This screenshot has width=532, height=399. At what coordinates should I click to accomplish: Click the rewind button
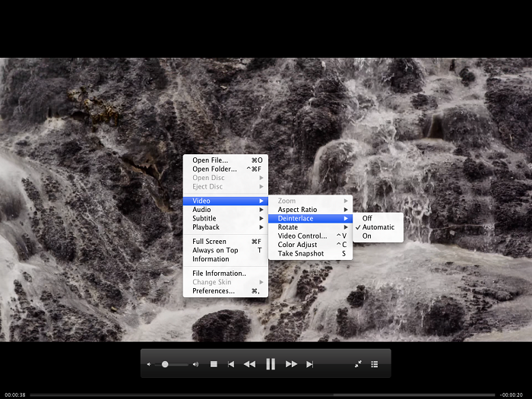pyautogui.click(x=249, y=364)
